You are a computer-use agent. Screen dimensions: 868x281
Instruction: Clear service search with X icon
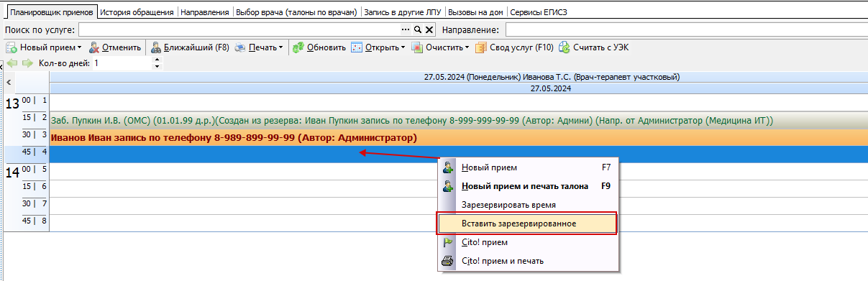pos(429,29)
